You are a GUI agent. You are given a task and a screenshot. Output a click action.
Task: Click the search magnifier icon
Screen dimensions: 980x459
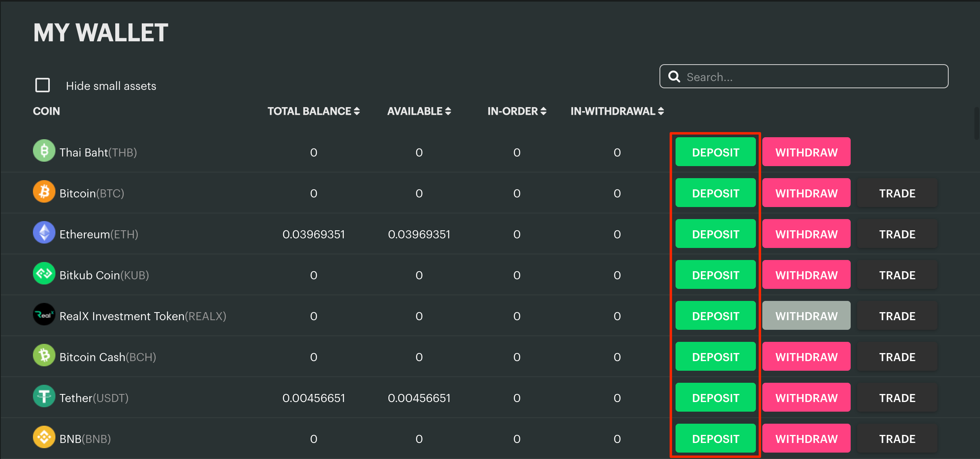[x=674, y=77]
